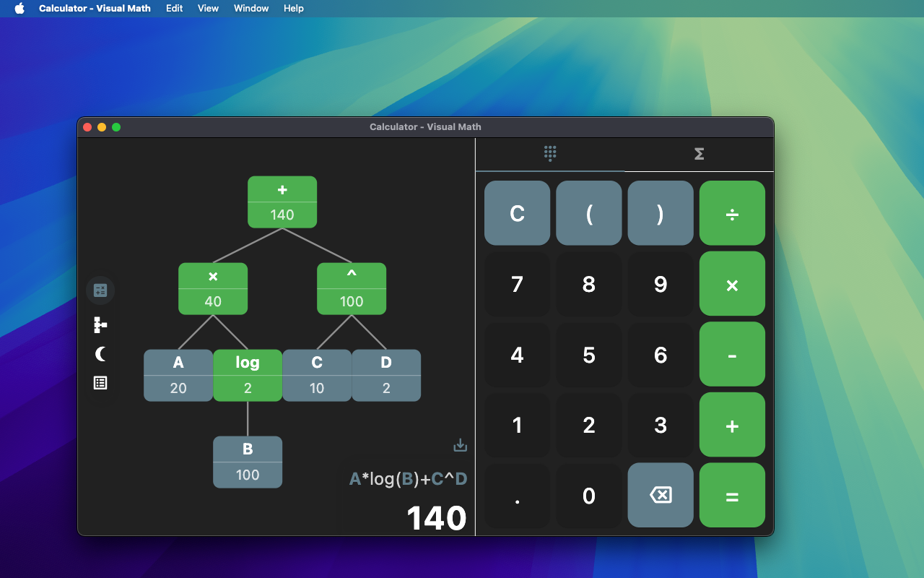Open the Apple menu
Image resolution: width=924 pixels, height=578 pixels.
point(19,9)
